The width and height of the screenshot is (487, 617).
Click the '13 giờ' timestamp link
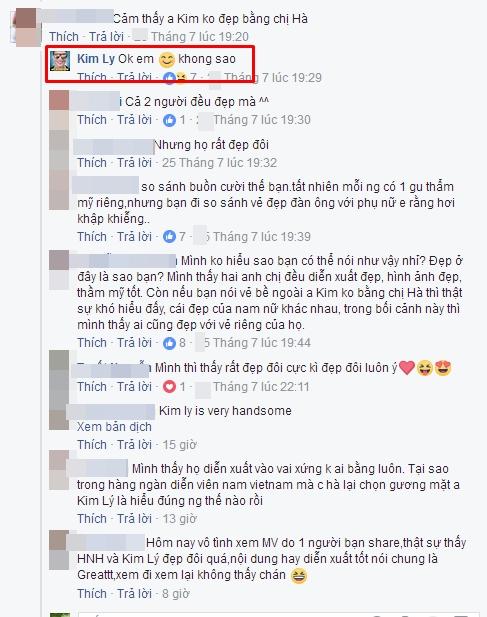coord(179,519)
